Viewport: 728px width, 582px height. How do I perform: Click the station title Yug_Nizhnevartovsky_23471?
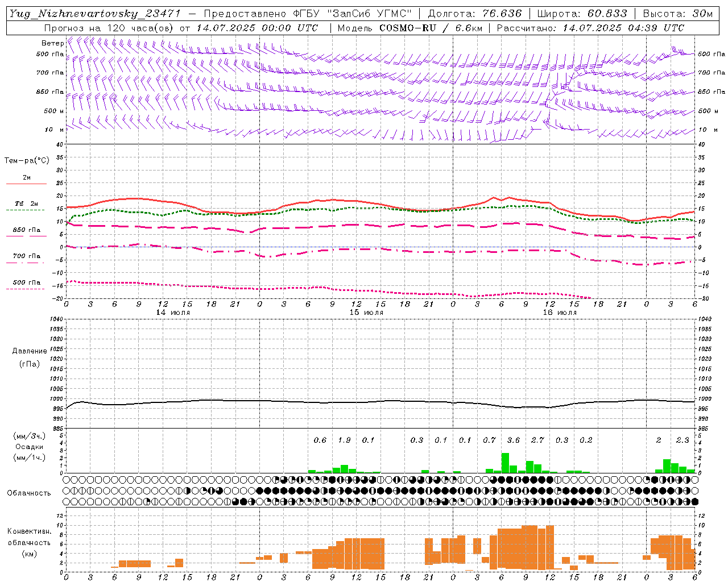pos(94,14)
